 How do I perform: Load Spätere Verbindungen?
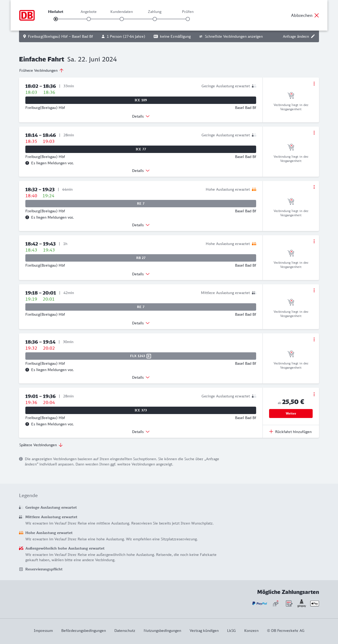click(x=41, y=445)
